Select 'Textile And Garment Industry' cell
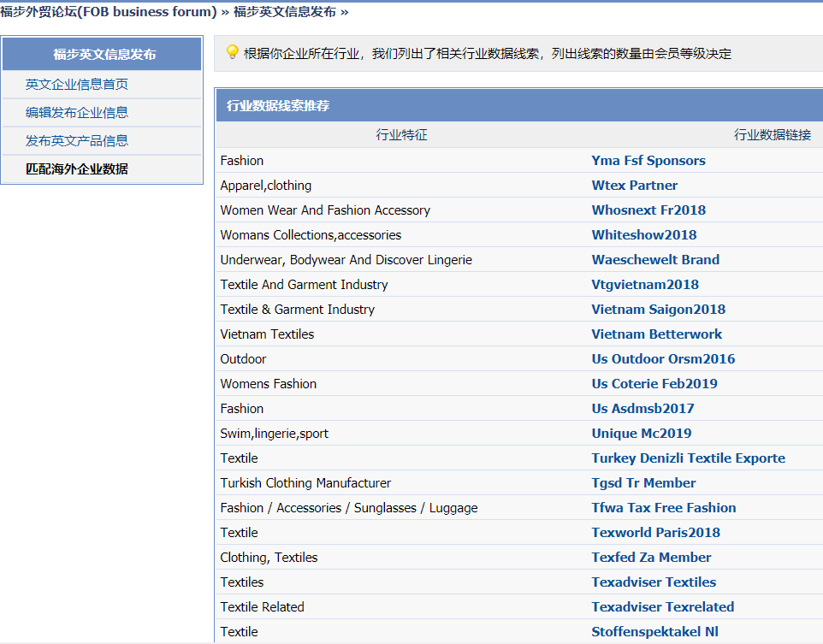The image size is (823, 644). tap(304, 285)
